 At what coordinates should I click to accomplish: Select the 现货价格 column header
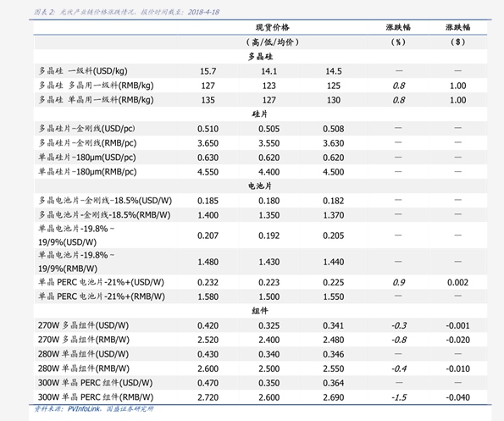(x=273, y=27)
